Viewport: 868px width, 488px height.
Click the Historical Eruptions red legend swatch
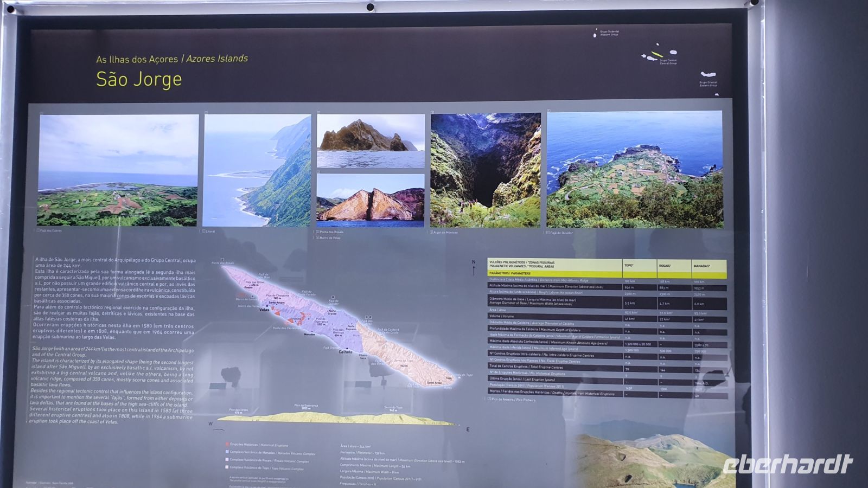[227, 445]
